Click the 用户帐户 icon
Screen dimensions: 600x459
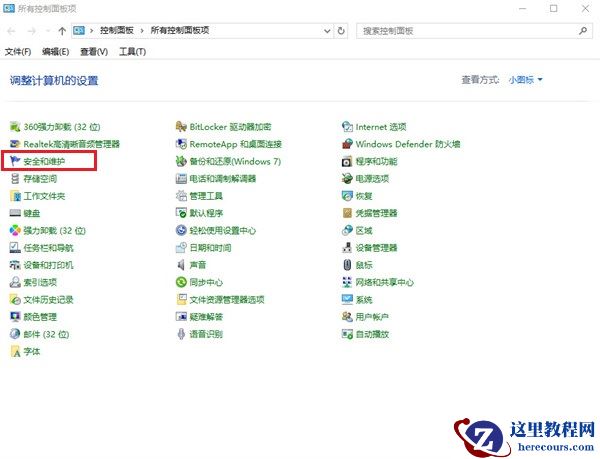coord(347,317)
